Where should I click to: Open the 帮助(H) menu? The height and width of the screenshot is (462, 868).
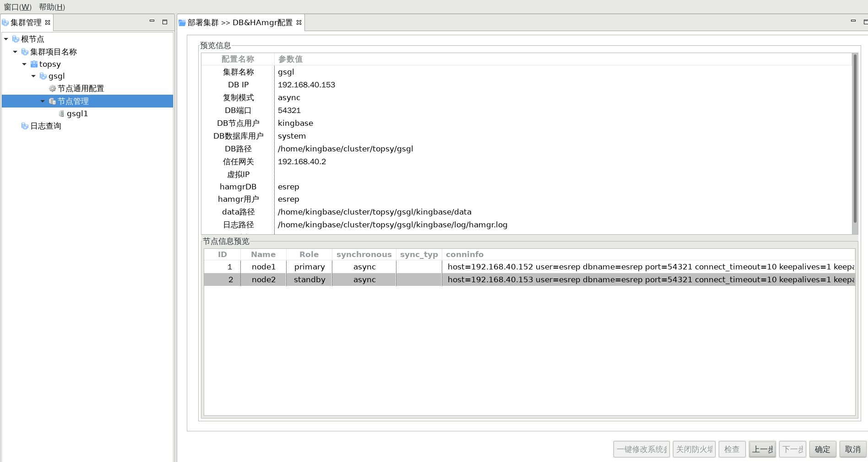coord(52,7)
